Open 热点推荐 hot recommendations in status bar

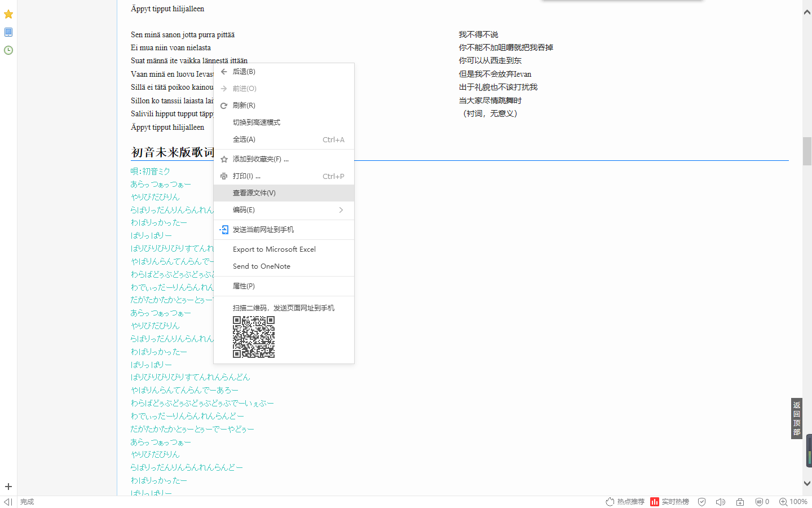(625, 502)
